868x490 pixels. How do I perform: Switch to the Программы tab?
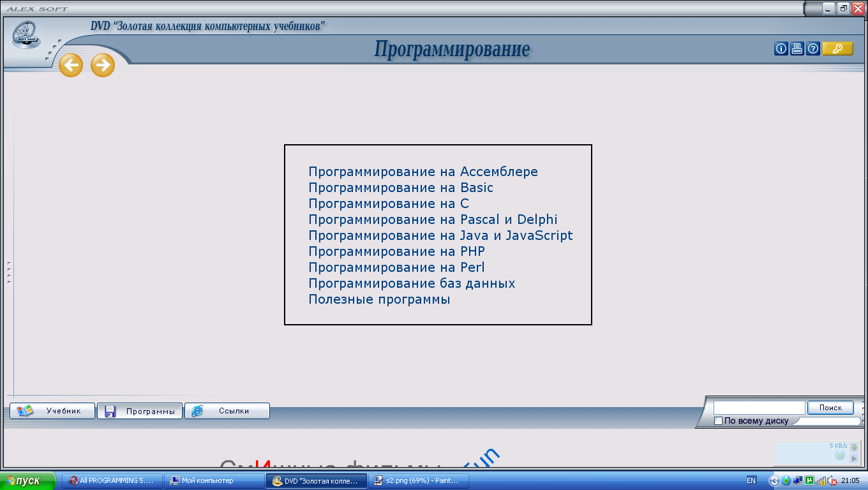click(x=140, y=412)
